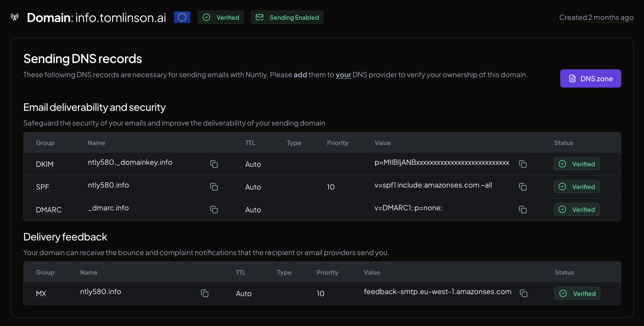Click the 'your' link in the DNS instructions
Image resolution: width=644 pixels, height=326 pixels.
pos(343,75)
